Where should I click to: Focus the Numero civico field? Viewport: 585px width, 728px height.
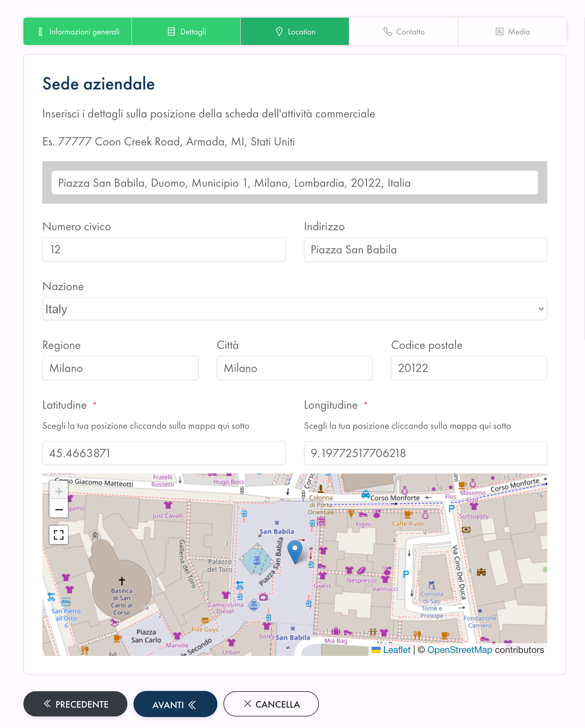pyautogui.click(x=164, y=249)
